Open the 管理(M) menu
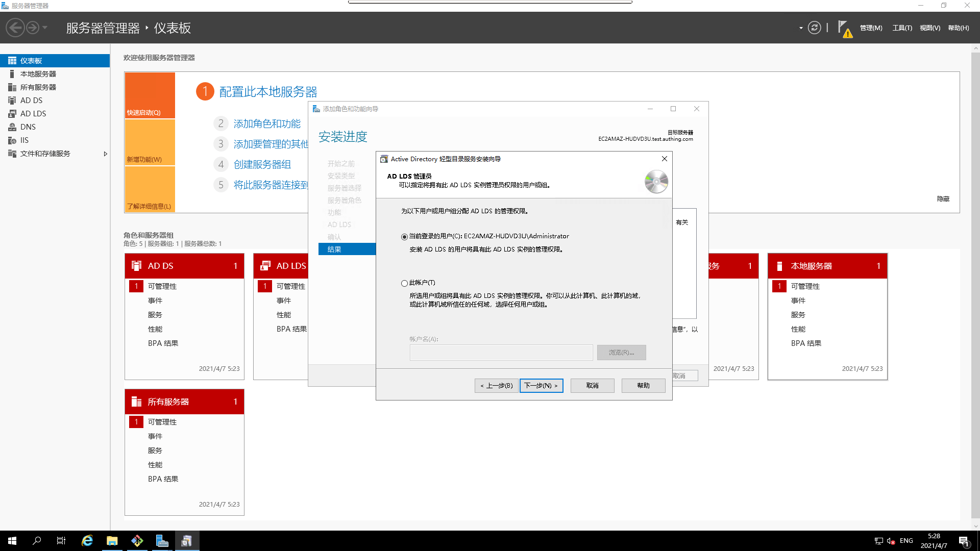The width and height of the screenshot is (980, 551). 871,28
